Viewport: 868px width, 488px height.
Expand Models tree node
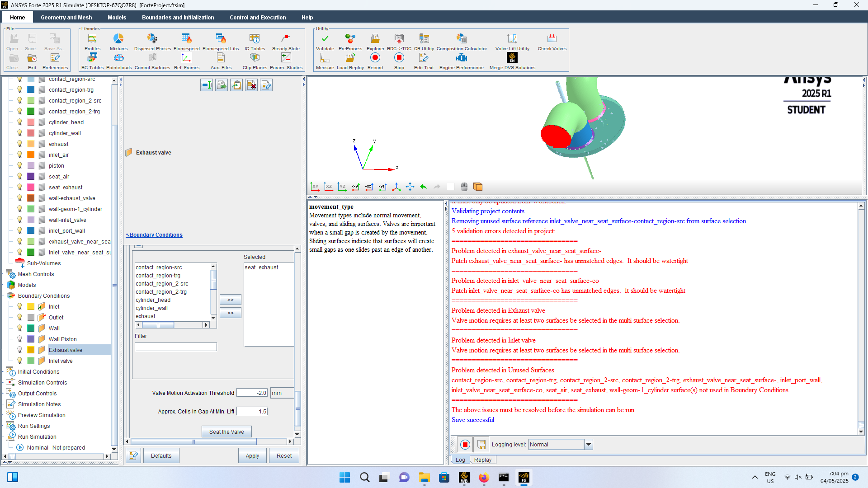tap(3, 285)
